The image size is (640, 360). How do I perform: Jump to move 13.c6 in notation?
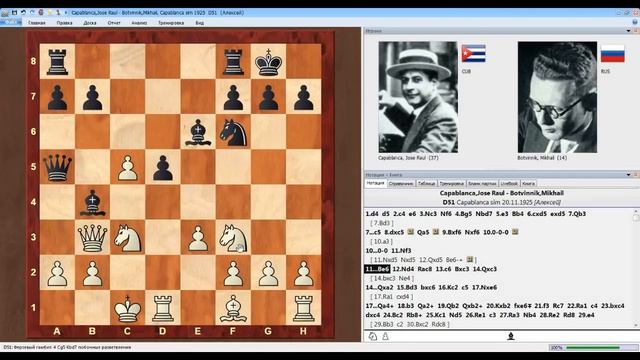pos(443,269)
